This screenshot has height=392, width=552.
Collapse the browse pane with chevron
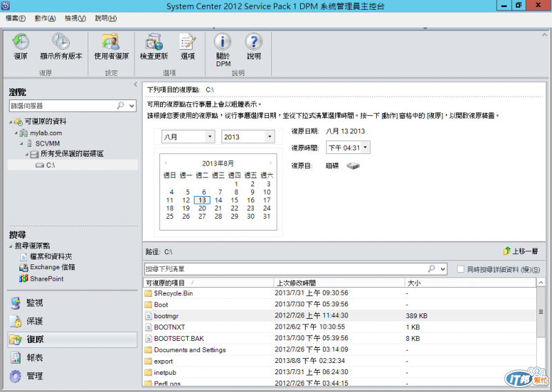click(x=135, y=84)
